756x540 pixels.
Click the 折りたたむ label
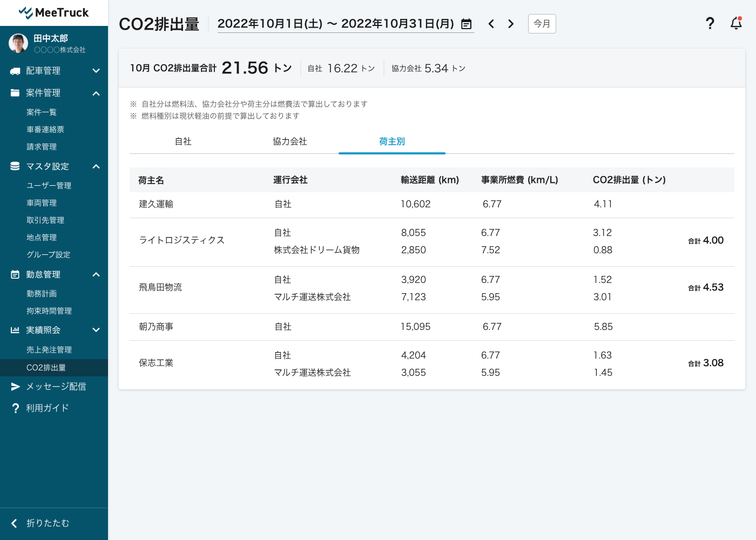click(48, 523)
